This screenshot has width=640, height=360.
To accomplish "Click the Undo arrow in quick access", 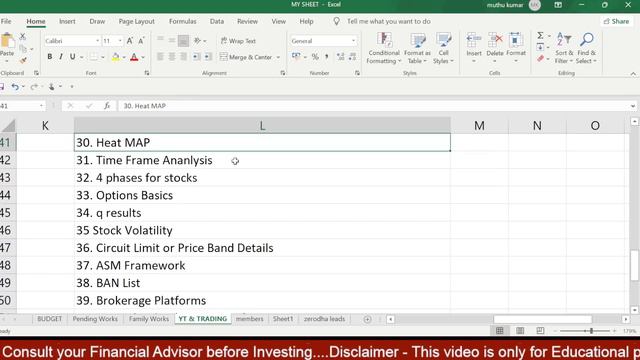I will 15,87.
